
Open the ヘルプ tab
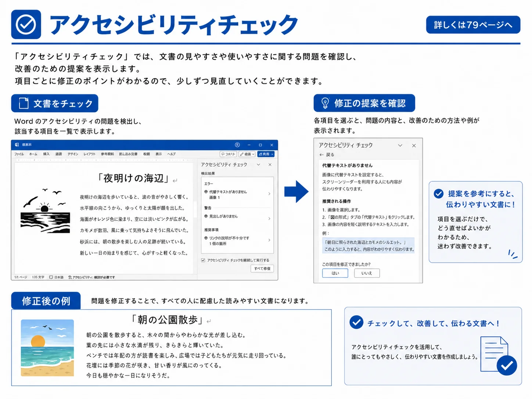[x=172, y=154]
